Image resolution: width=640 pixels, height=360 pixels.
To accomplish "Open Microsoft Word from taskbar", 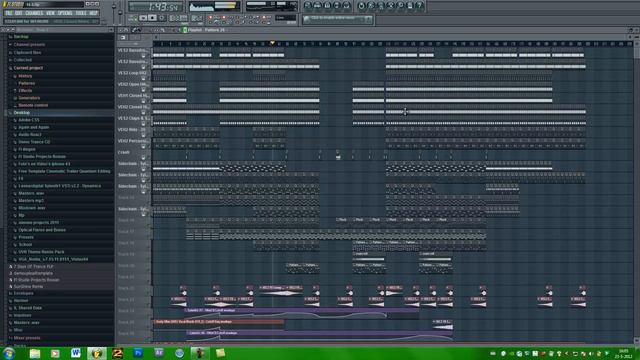I will (76, 353).
